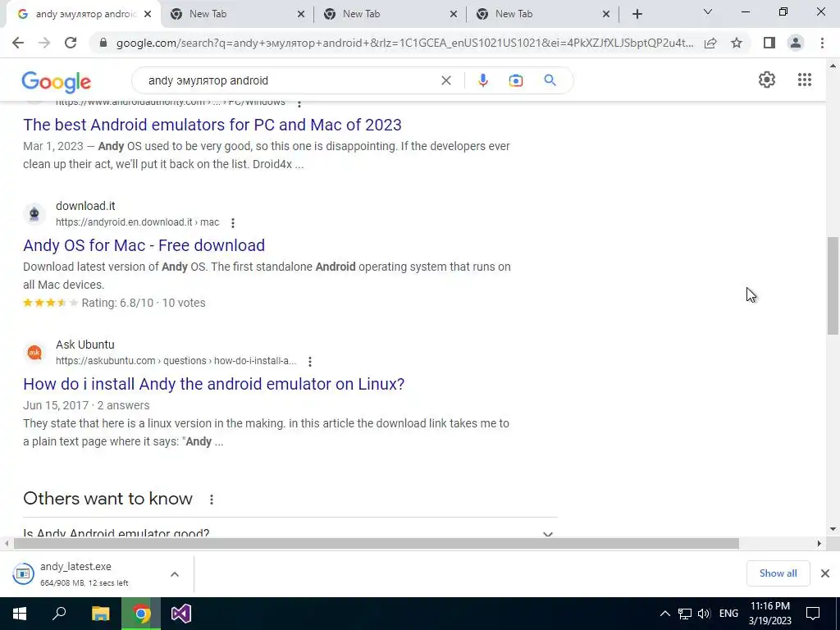Clear the search query with the X
The width and height of the screenshot is (840, 630).
point(445,80)
